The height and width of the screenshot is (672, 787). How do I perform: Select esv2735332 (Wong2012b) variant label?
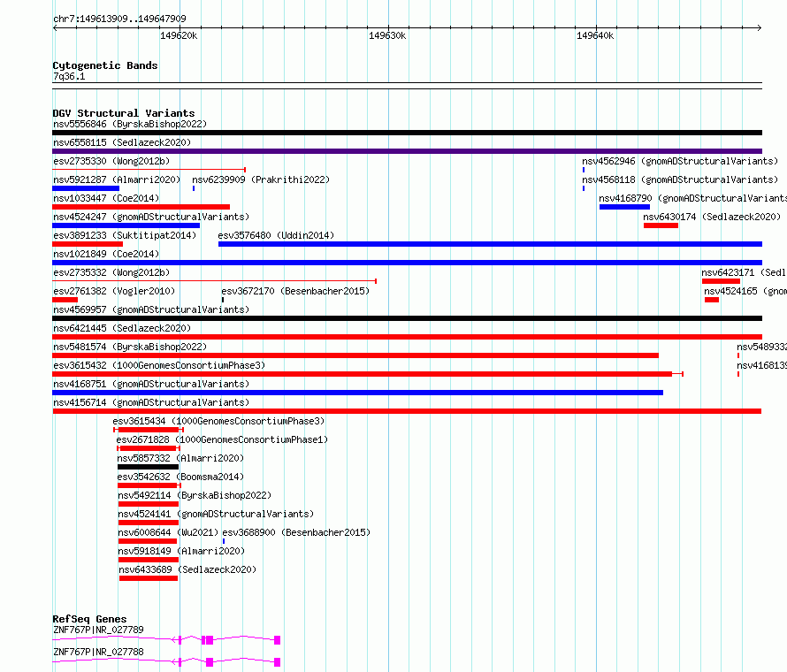coord(111,272)
